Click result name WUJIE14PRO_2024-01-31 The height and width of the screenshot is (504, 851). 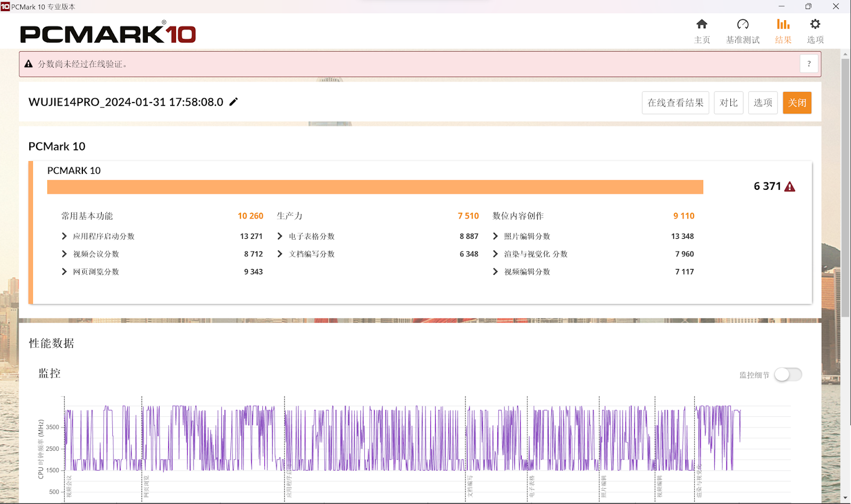[126, 102]
